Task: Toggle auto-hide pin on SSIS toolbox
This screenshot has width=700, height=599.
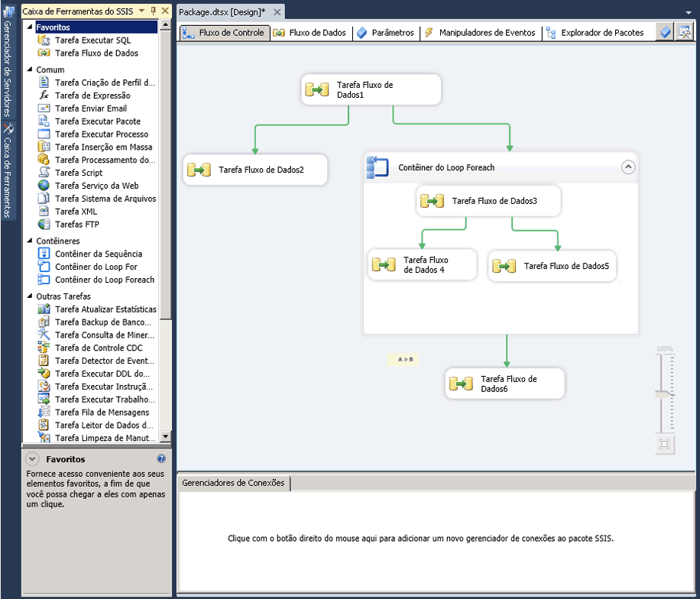Action: (x=153, y=11)
